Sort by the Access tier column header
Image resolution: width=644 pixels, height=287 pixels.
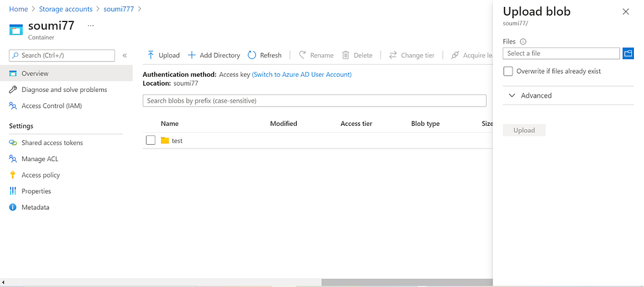pyautogui.click(x=357, y=123)
